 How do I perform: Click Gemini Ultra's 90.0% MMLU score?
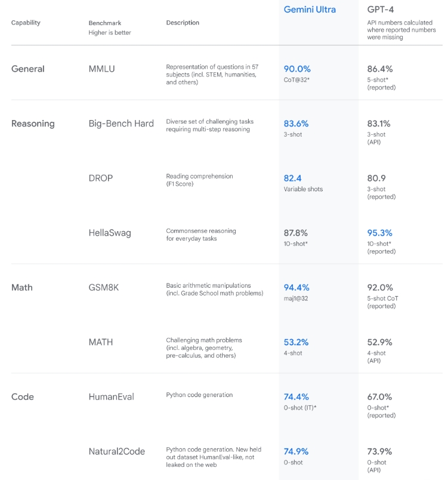pos(297,69)
